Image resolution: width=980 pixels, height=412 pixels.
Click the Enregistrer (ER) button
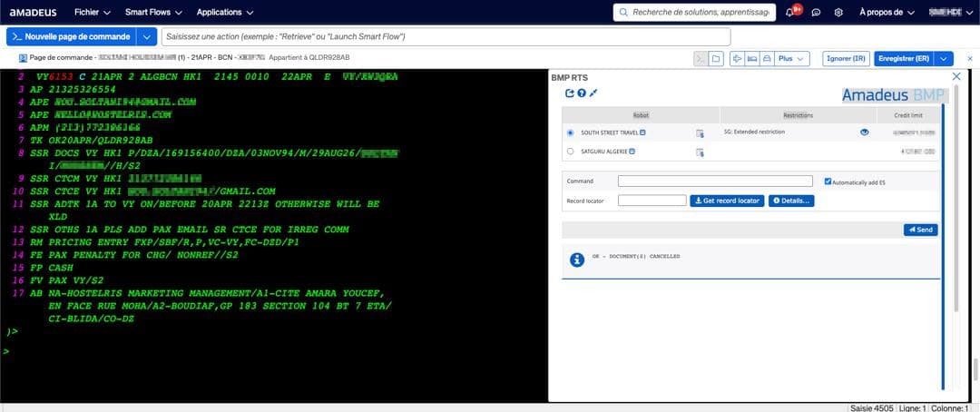905,58
